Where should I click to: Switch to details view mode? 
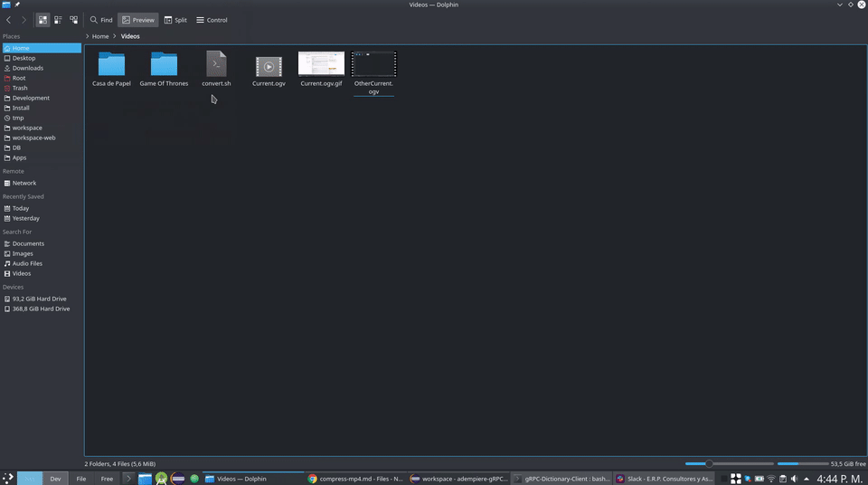73,20
